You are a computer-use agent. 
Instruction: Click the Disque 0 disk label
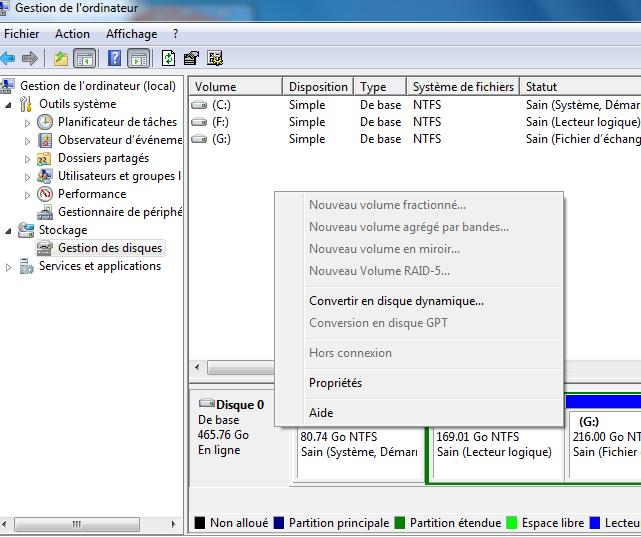coord(240,405)
